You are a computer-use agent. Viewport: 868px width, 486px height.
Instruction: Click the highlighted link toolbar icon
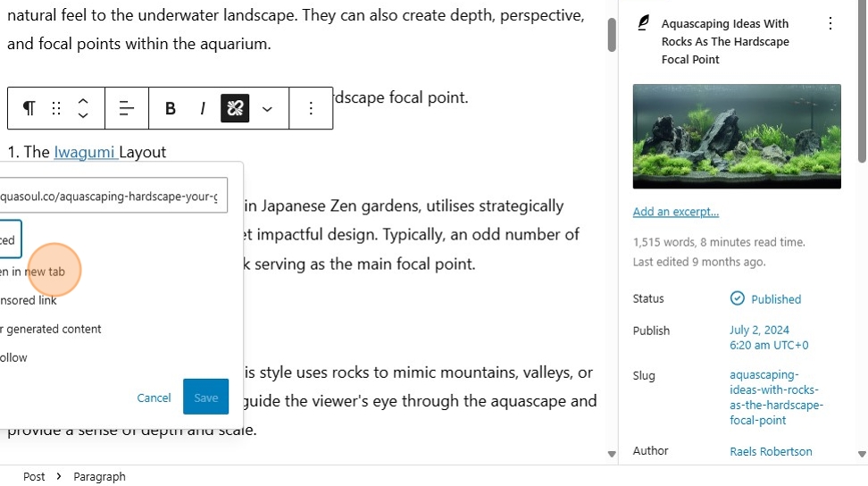235,108
